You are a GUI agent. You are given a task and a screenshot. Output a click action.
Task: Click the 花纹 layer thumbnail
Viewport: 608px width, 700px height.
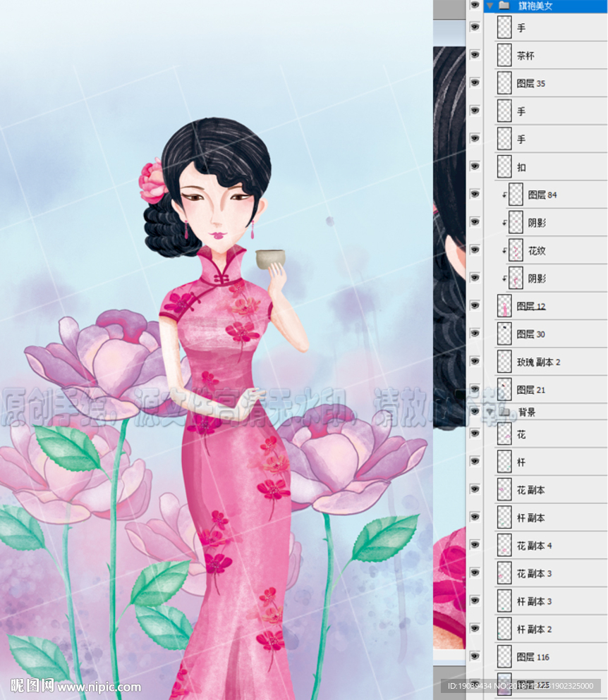coord(516,250)
